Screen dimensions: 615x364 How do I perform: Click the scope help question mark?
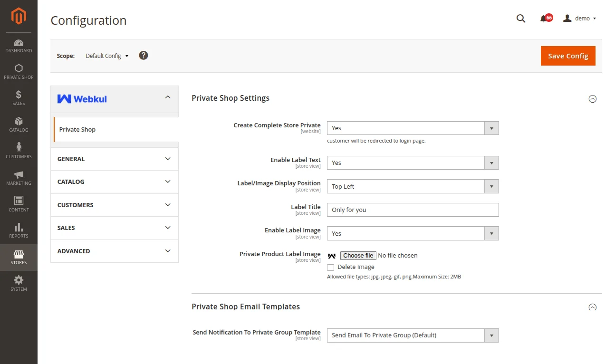click(144, 56)
